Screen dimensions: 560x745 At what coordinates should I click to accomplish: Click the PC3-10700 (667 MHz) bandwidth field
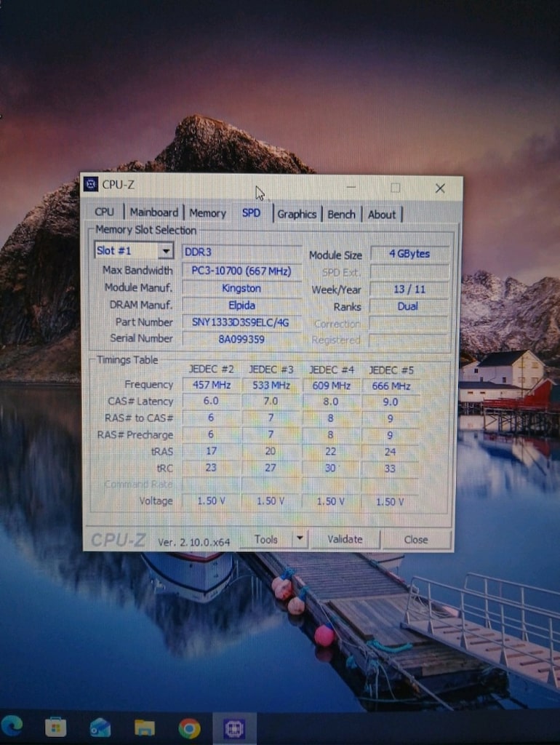[x=241, y=271]
